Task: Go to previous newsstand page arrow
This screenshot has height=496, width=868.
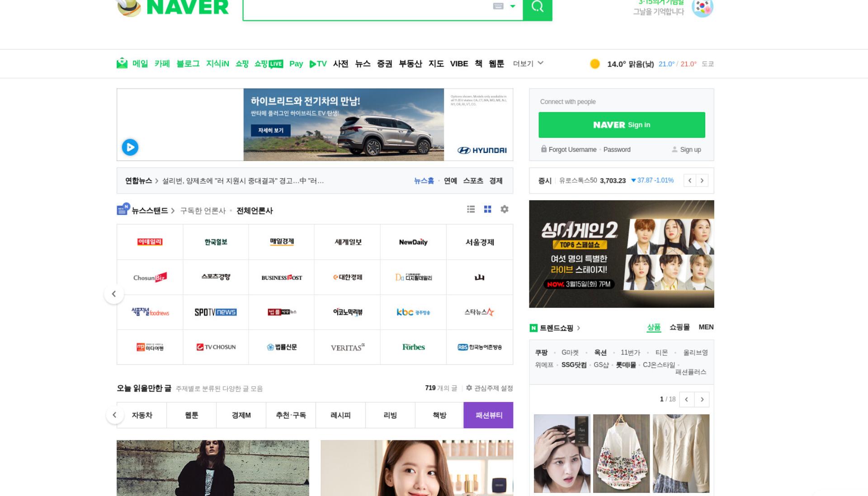Action: [x=114, y=294]
